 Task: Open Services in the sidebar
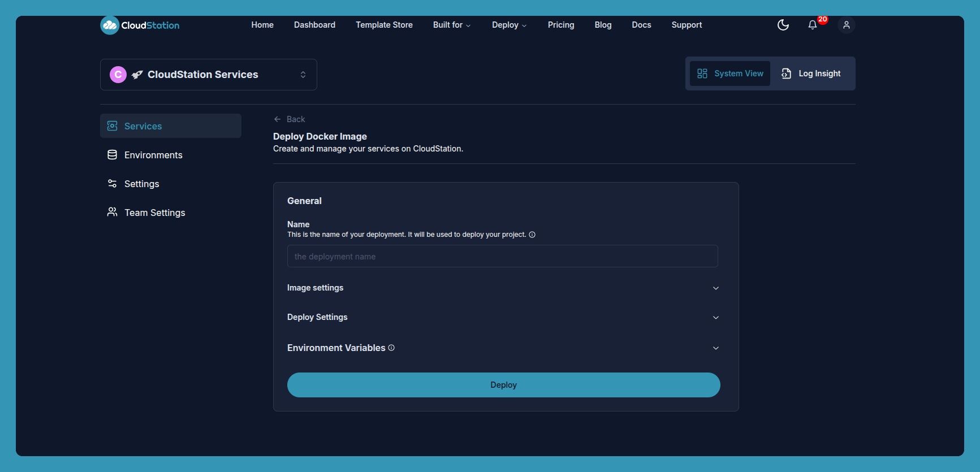point(171,126)
